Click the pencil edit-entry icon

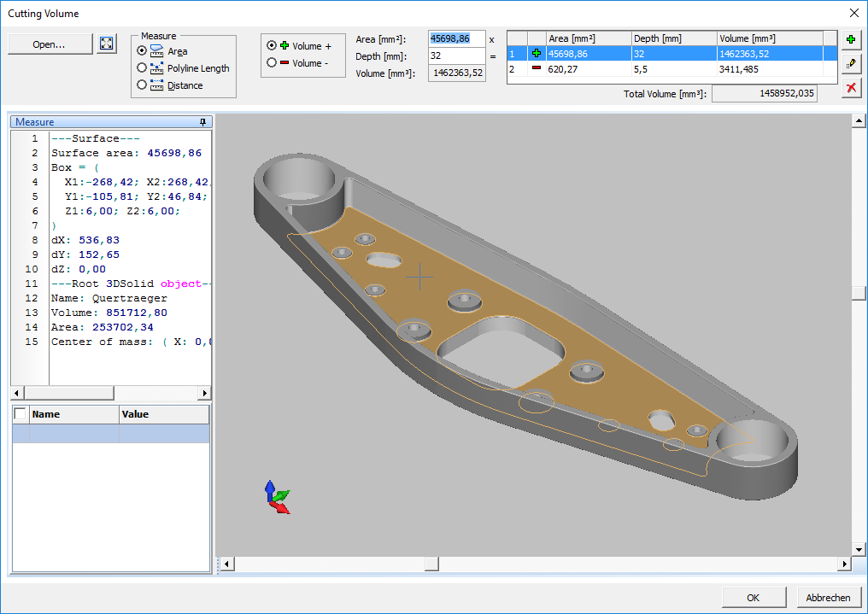(x=851, y=64)
